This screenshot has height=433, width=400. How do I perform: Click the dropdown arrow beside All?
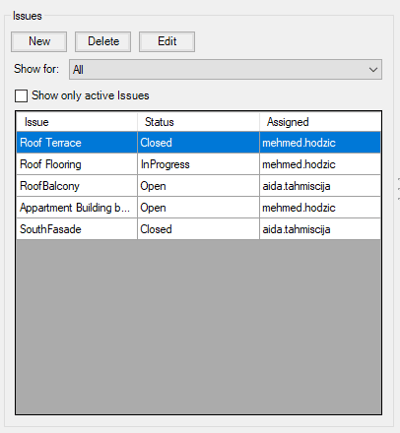(x=373, y=70)
